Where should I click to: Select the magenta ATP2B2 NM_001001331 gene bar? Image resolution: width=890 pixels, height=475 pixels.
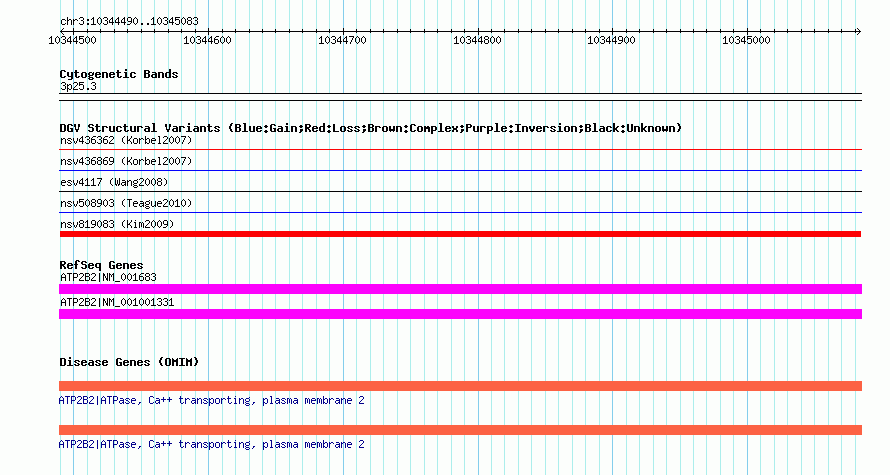click(x=460, y=314)
